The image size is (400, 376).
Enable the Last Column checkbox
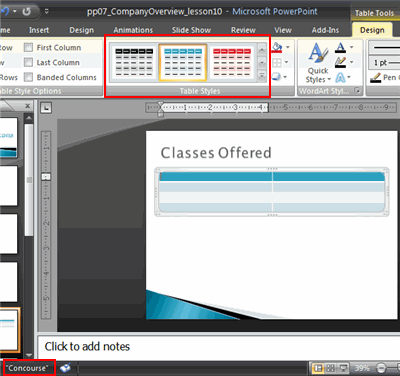pos(28,62)
